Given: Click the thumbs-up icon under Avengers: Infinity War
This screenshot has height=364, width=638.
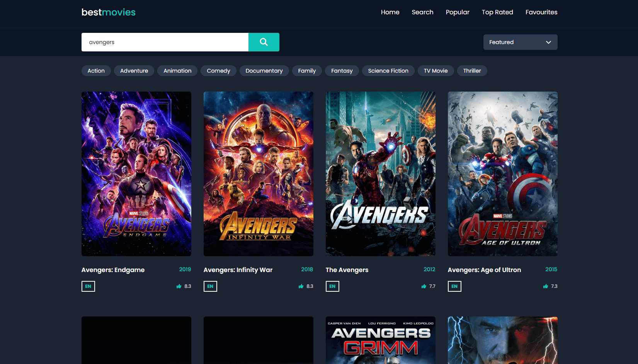Looking at the screenshot, I should pyautogui.click(x=301, y=286).
